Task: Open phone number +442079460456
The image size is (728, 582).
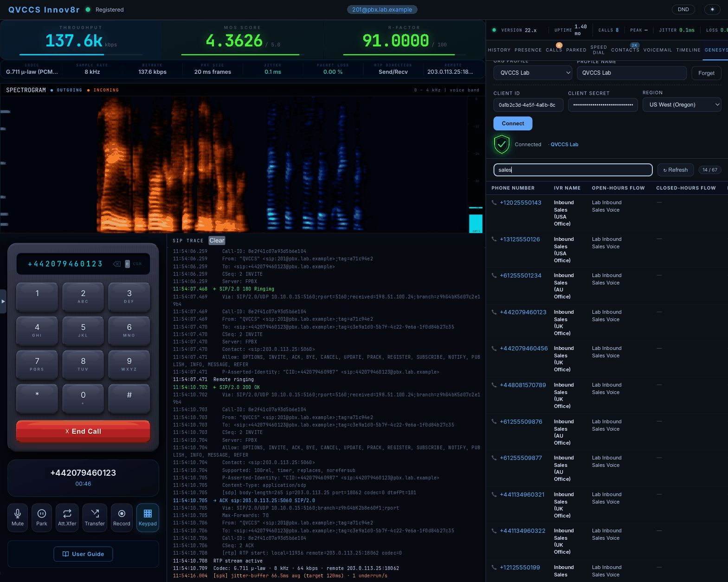Action: point(524,348)
